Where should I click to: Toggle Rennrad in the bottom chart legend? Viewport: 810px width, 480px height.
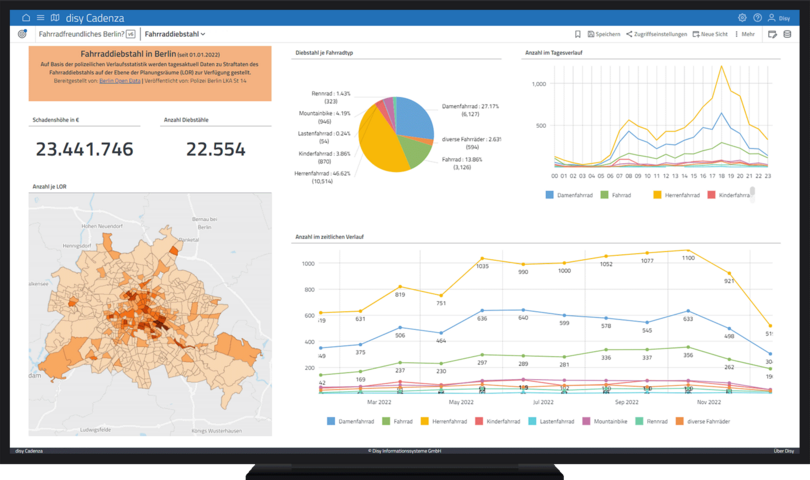point(651,421)
